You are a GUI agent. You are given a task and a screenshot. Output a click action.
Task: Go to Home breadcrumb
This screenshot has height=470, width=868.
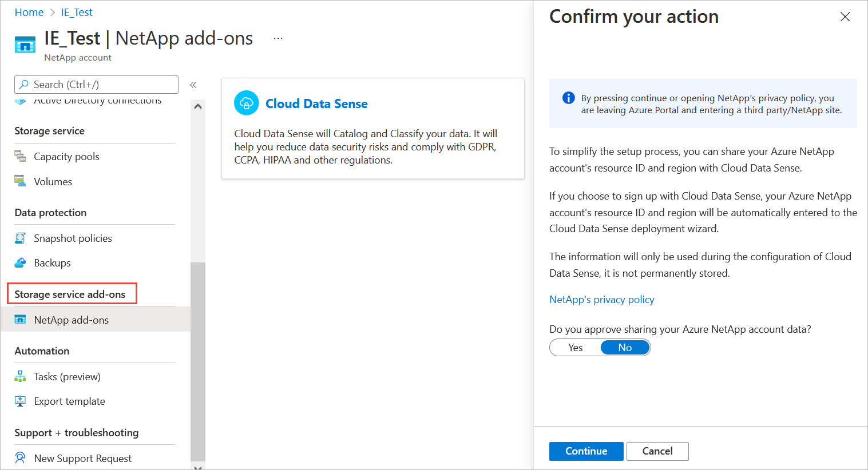(x=29, y=13)
